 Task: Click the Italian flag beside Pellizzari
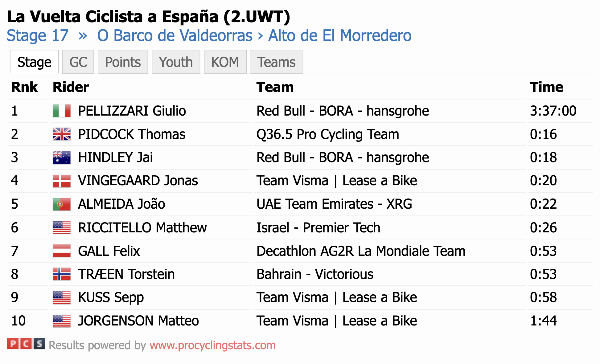(62, 111)
